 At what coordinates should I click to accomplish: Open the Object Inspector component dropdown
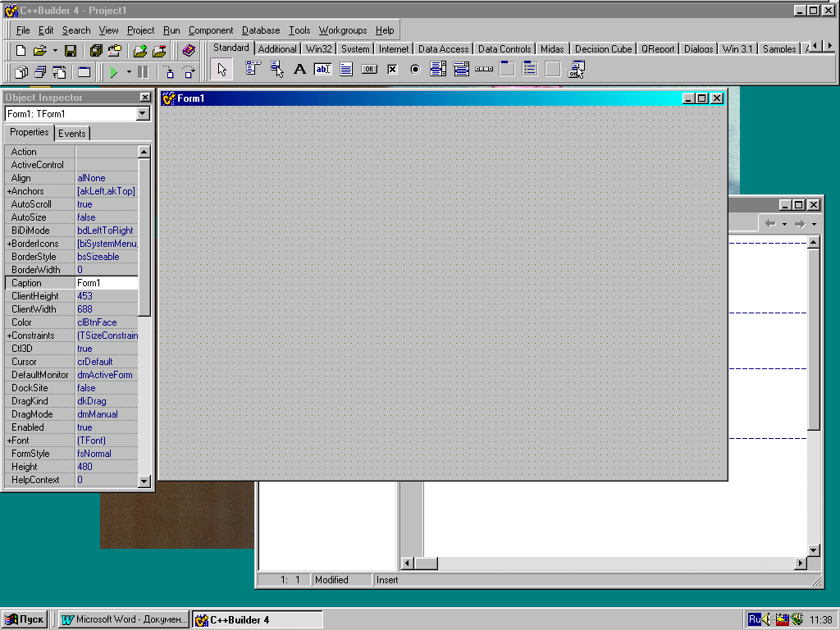[143, 113]
